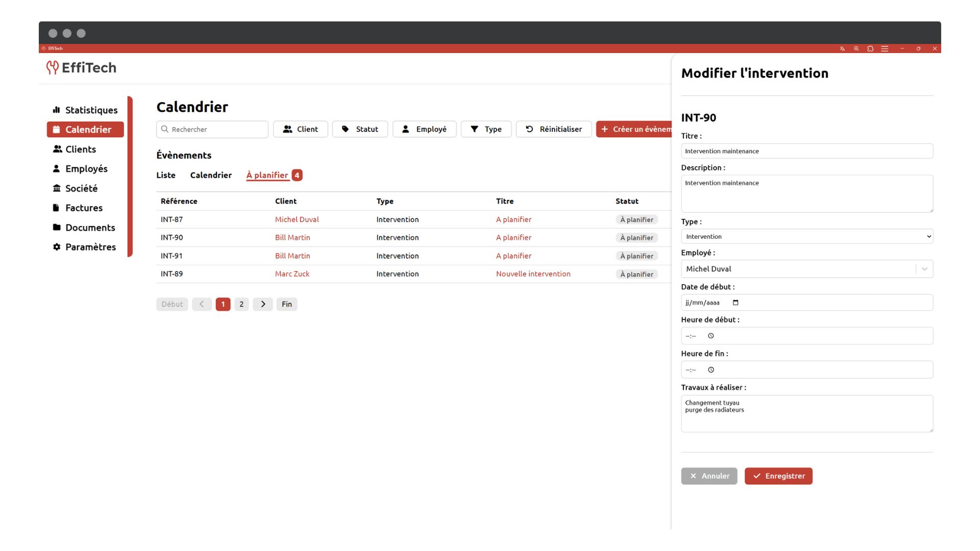Click the clock icon in Heure de fin
The height and width of the screenshot is (551, 980).
coord(711,370)
